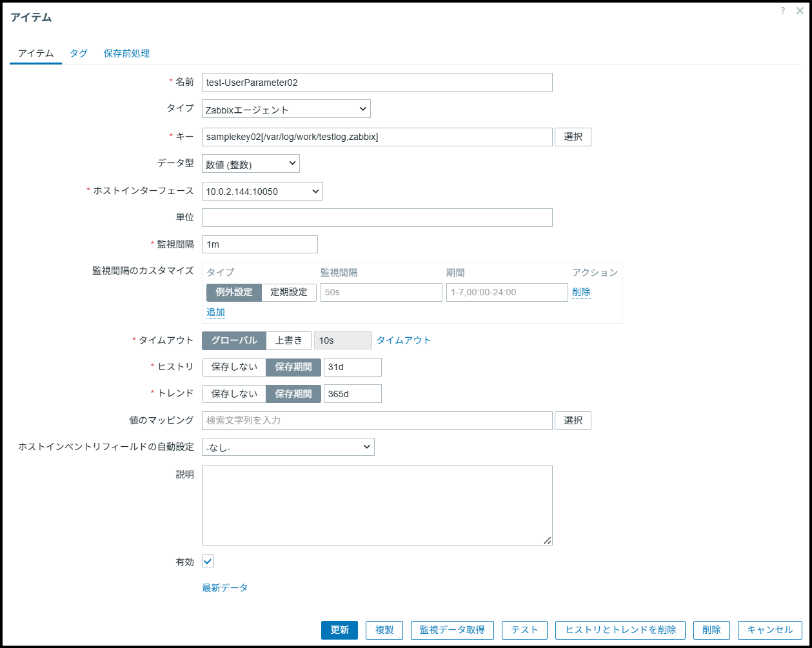The width and height of the screenshot is (812, 648).
Task: Click 追加 to add custom interval
Action: click(x=215, y=312)
